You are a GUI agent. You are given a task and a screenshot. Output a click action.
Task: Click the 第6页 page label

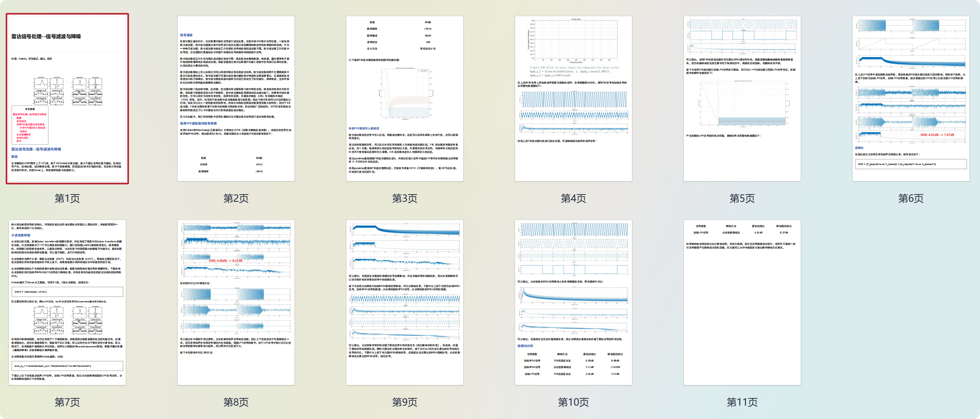pyautogui.click(x=910, y=199)
